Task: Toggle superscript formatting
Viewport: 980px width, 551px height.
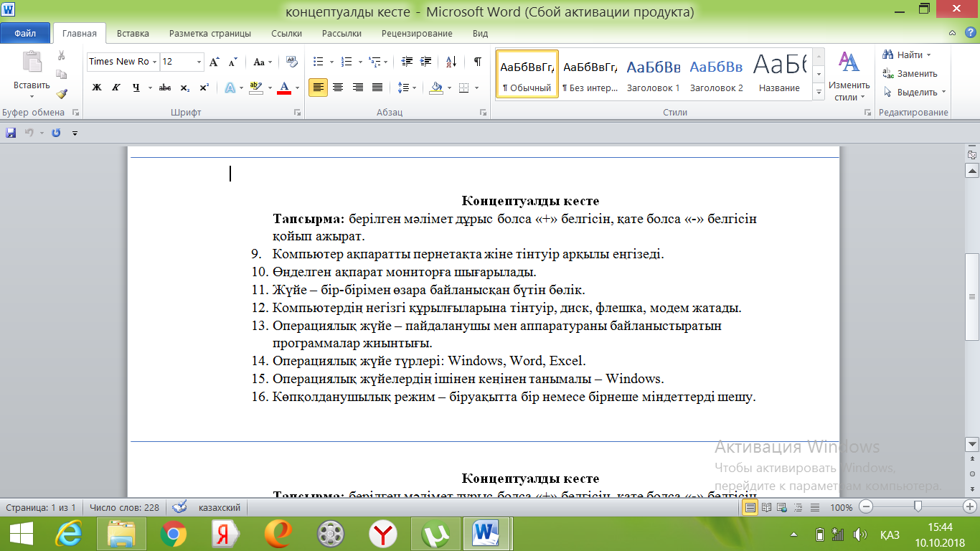Action: tap(204, 88)
